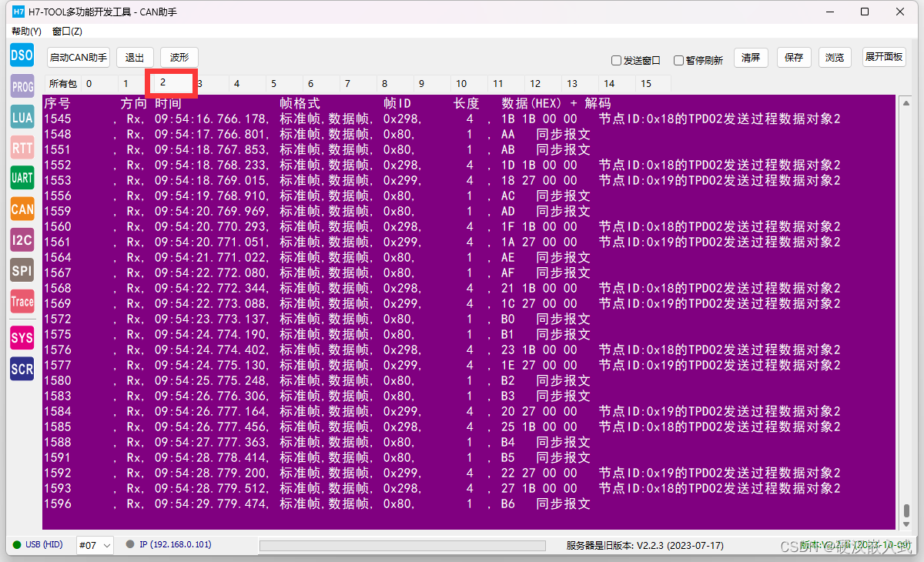Click the H7 application title icon
The image size is (924, 562).
click(x=18, y=12)
